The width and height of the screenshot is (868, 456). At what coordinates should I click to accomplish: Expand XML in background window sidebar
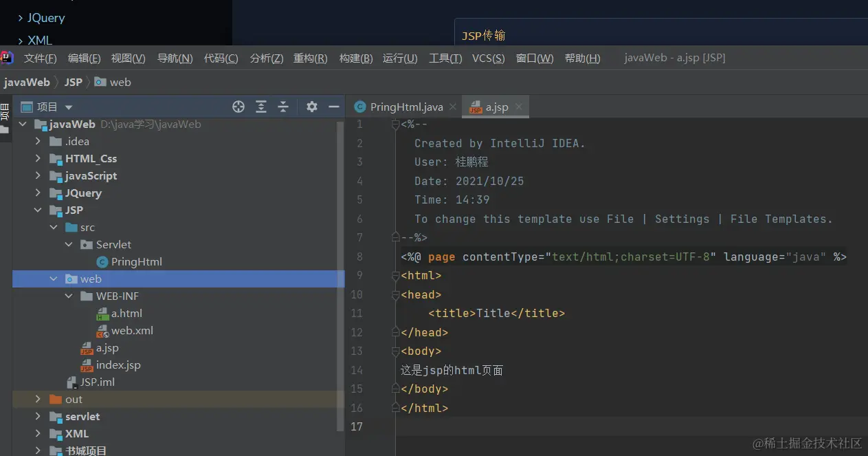(x=21, y=41)
